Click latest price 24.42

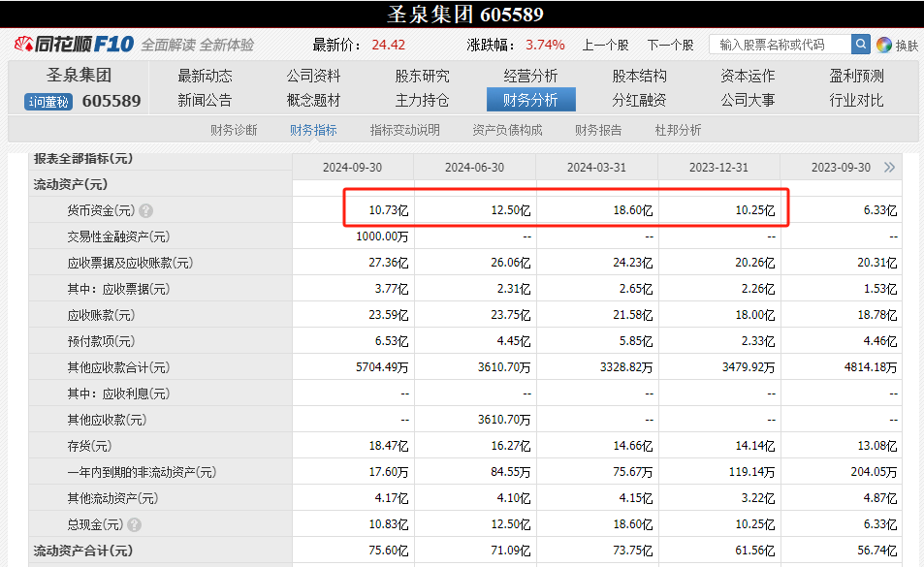[x=389, y=45]
